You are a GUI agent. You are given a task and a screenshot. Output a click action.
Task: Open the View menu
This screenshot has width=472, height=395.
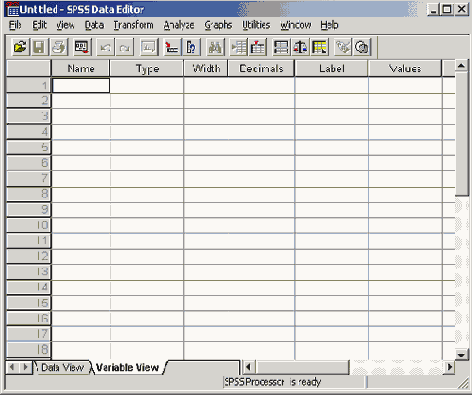(65, 25)
